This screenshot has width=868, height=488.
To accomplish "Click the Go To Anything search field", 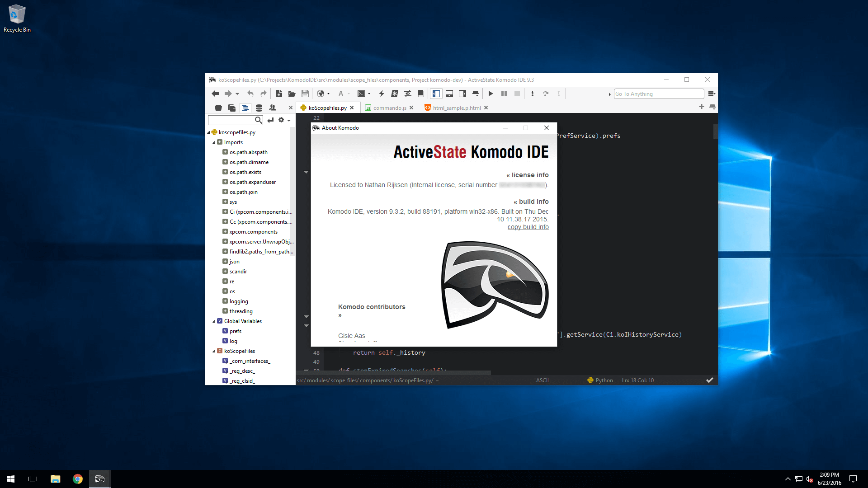I will (x=659, y=94).
